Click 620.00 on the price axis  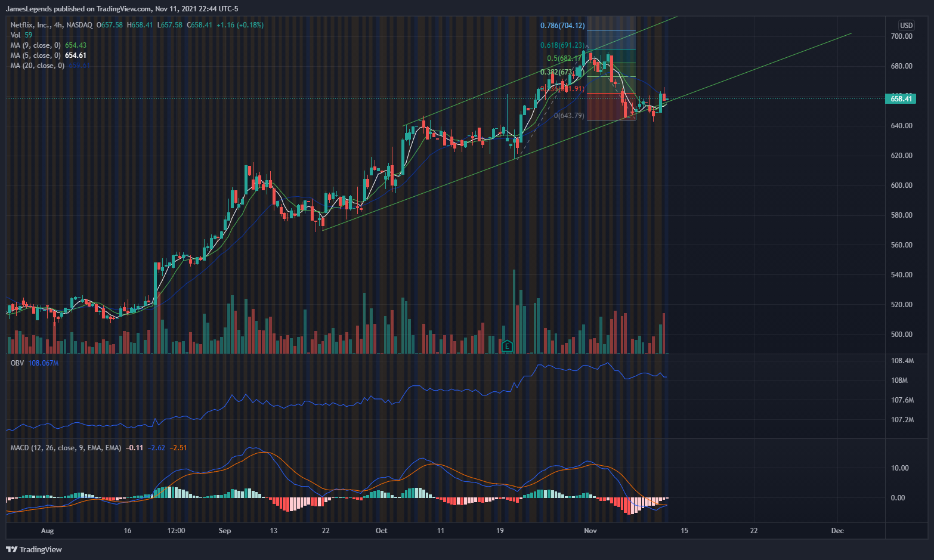pos(901,156)
